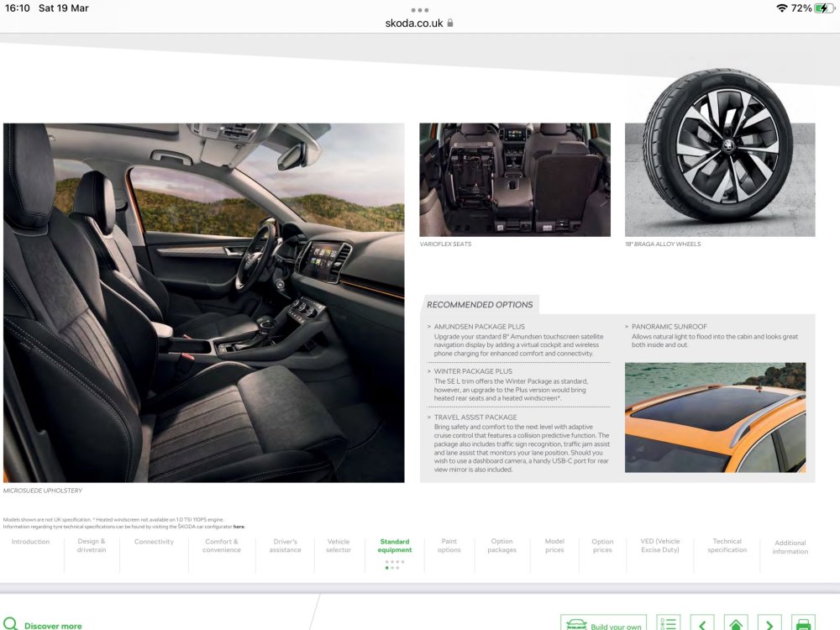The height and width of the screenshot is (630, 840).
Task: Open the 'here' configurator link
Action: (239, 527)
